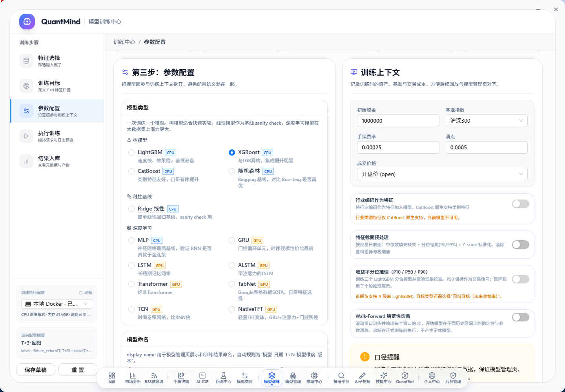Open 市场分析 from the bottom dock

coord(133,378)
